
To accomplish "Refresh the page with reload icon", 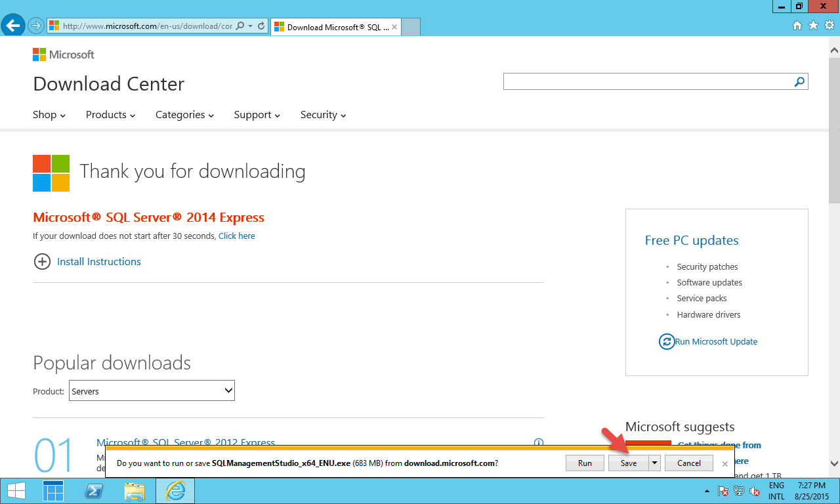I will point(261,26).
